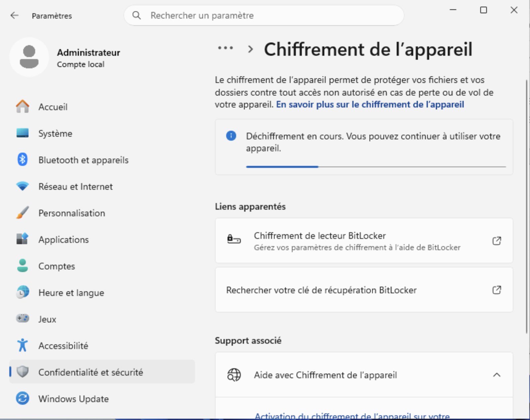
Task: Open 'Rechercher votre clé de récupération BitLocker'
Action: (x=364, y=290)
